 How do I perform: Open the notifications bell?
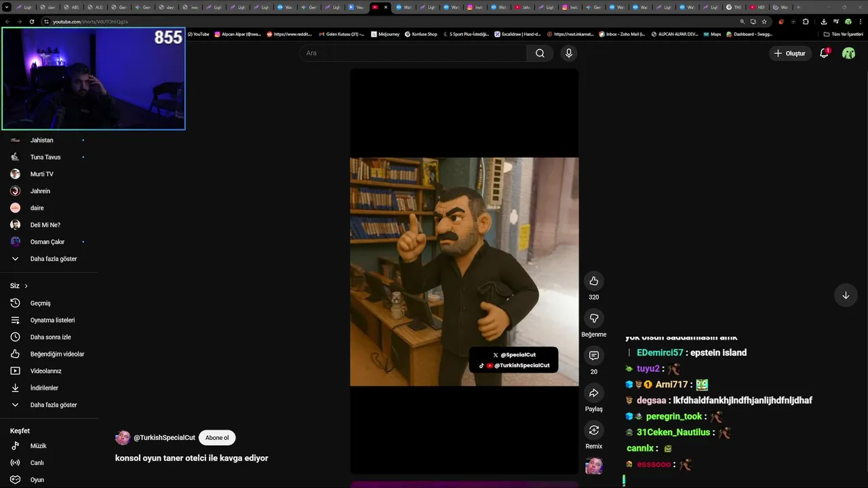tap(824, 53)
